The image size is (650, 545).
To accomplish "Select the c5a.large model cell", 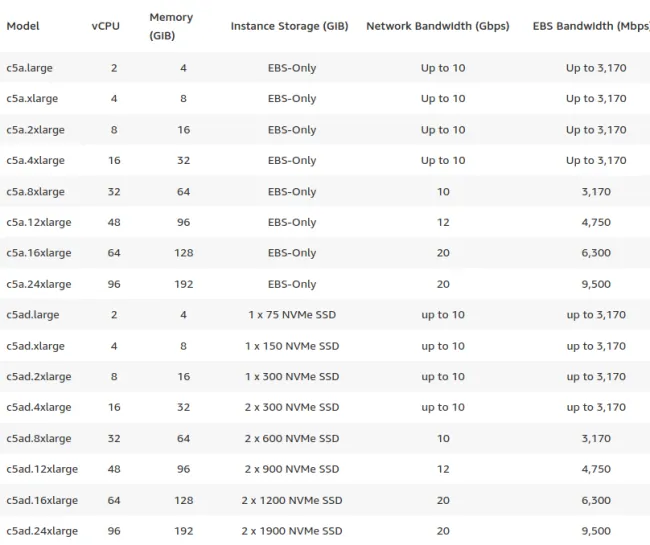I will pos(29,68).
